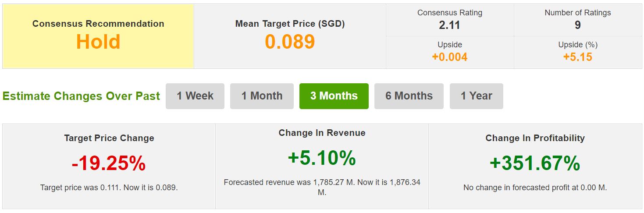Click the Change In Profitability heading

(x=535, y=138)
